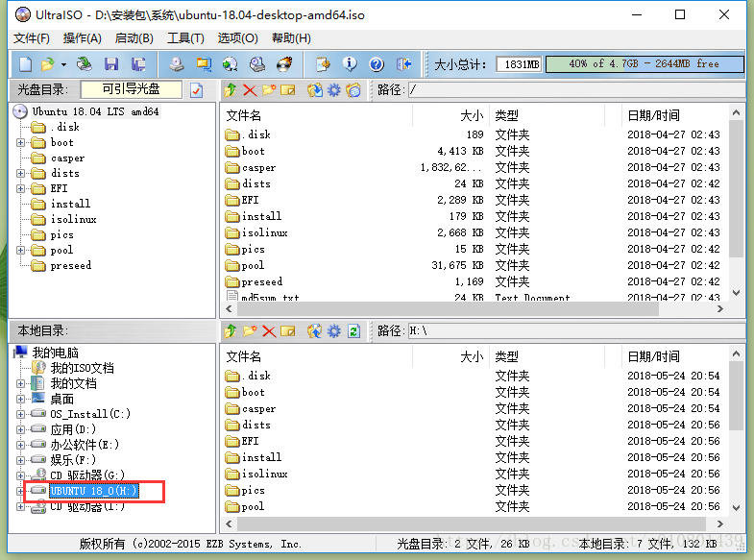The image size is (754, 560).
Task: Expand the dists folder in disc tree
Action: pyautogui.click(x=20, y=173)
